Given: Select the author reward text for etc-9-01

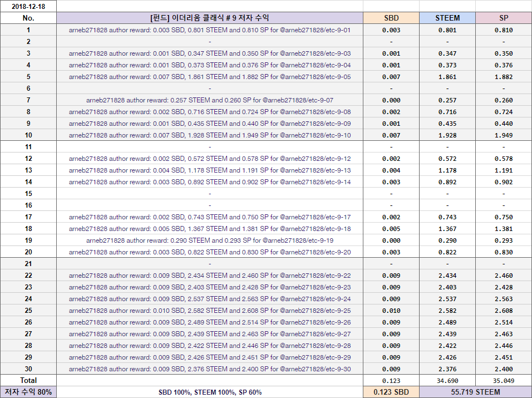Looking at the screenshot, I should (x=210, y=30).
